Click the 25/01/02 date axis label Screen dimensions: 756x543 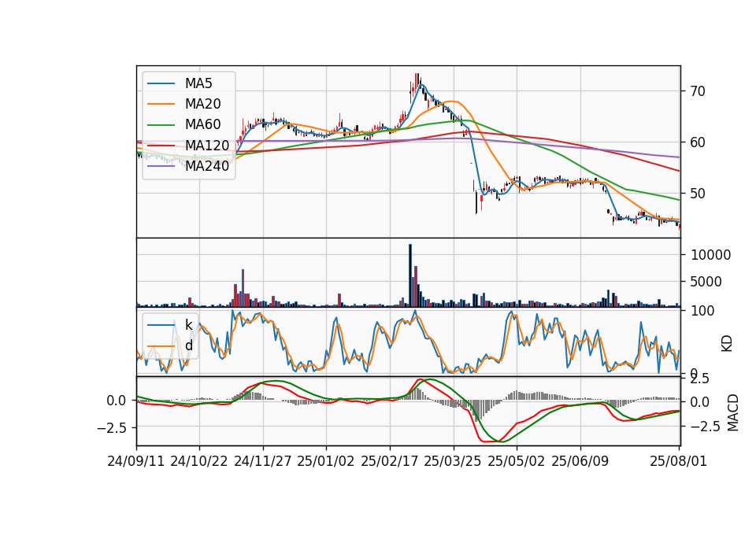pos(326,461)
